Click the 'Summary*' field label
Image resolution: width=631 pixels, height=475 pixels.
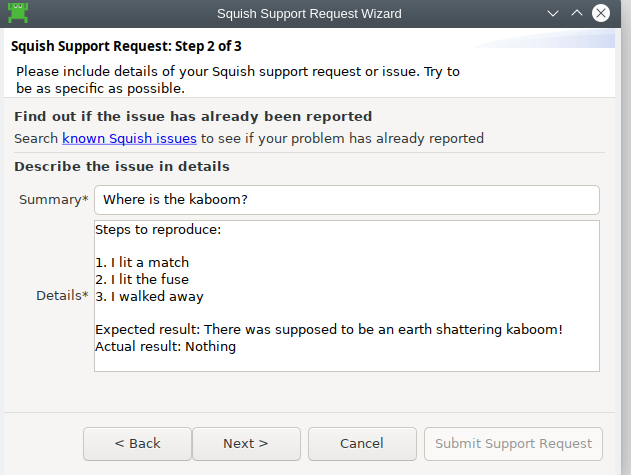point(54,200)
